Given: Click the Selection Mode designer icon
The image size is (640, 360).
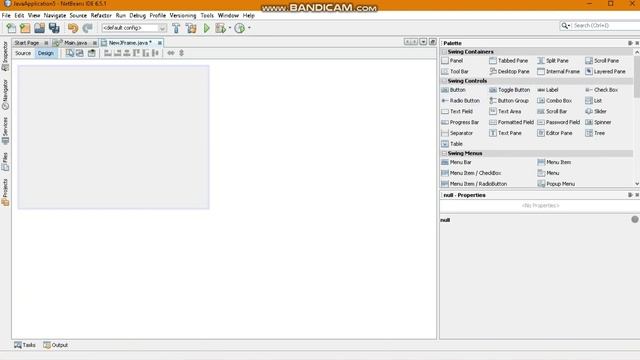Looking at the screenshot, I should tap(70, 53).
